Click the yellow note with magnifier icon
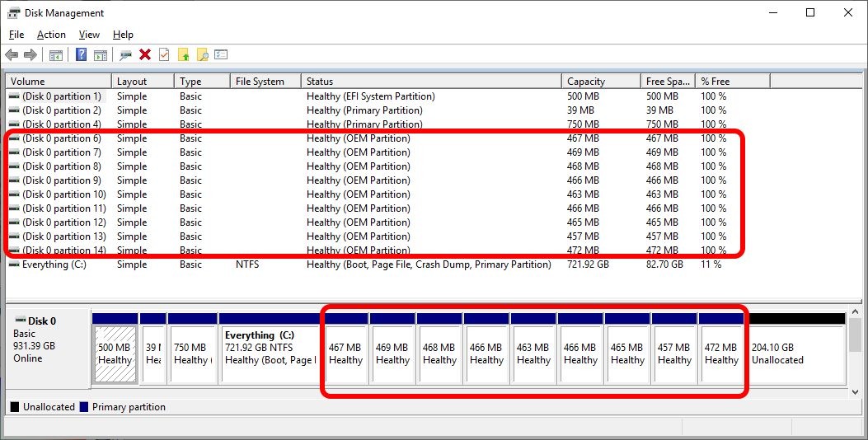Image resolution: width=868 pixels, height=440 pixels. coord(202,55)
